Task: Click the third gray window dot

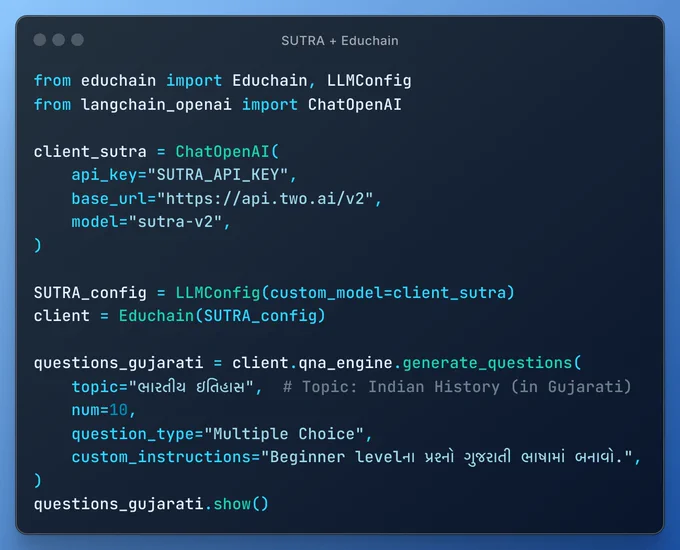Action: 78,40
